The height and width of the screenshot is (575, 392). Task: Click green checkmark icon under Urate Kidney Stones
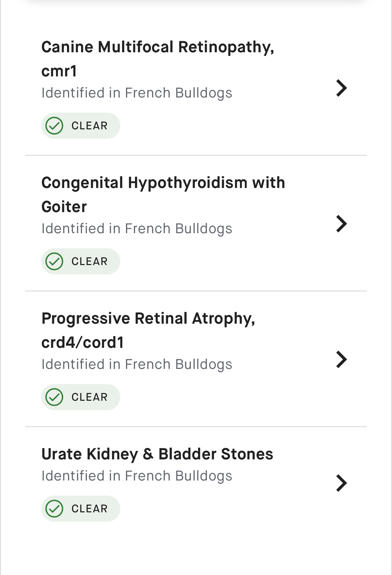pos(54,509)
